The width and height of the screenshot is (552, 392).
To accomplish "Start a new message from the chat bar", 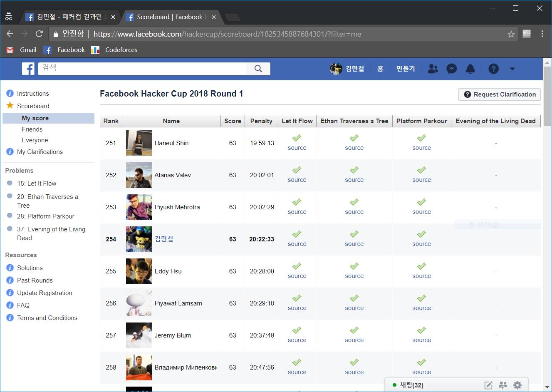I will (x=489, y=385).
